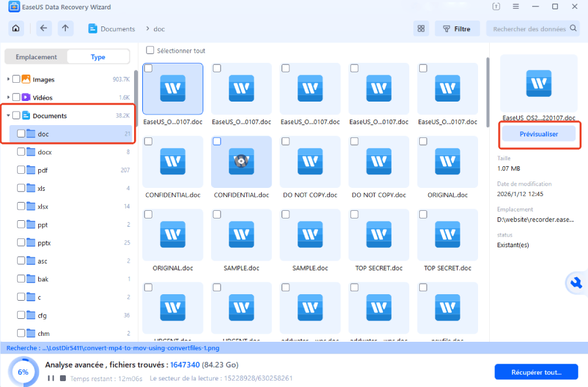The height and width of the screenshot is (387, 588).
Task: Open the floating repair tool icon
Action: click(x=576, y=283)
